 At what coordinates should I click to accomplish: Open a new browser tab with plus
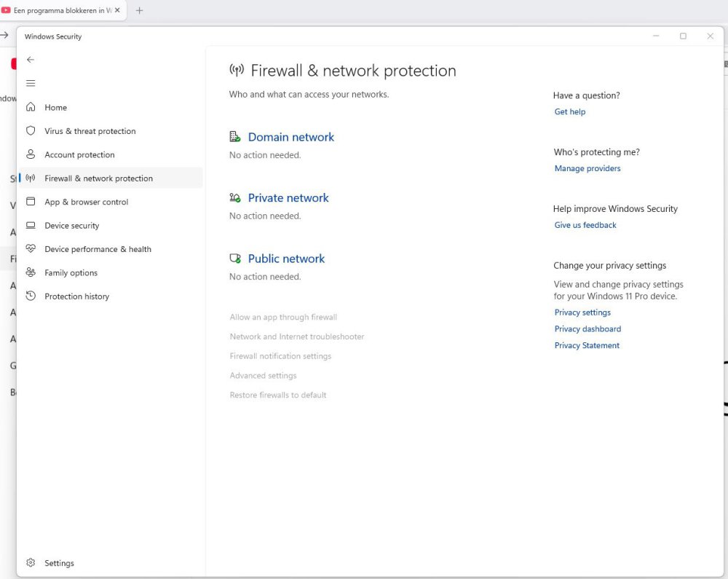[x=139, y=10]
